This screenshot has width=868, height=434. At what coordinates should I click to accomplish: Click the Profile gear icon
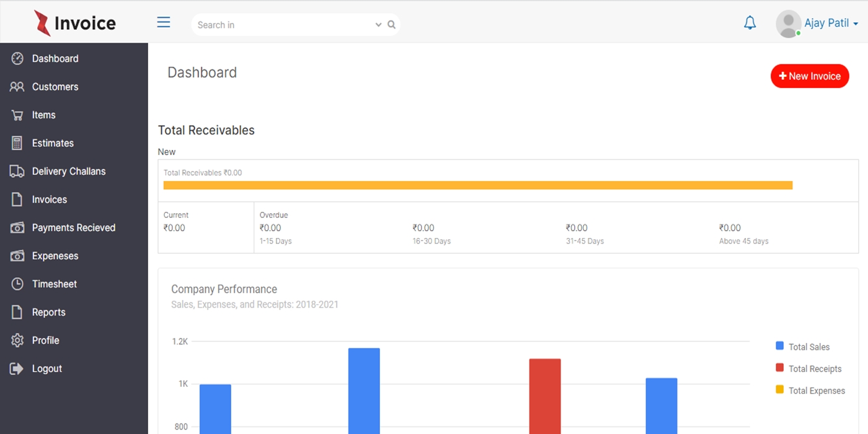[17, 340]
